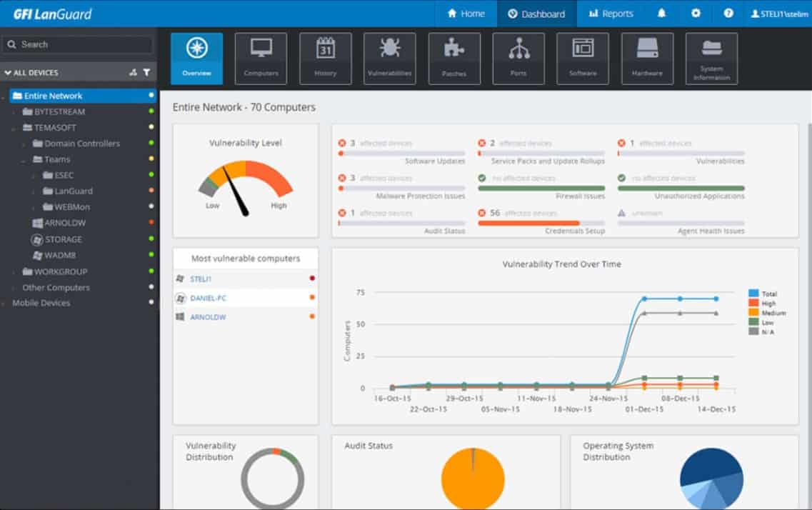
Task: Open the DANIEL-PC computer link
Action: coord(209,299)
